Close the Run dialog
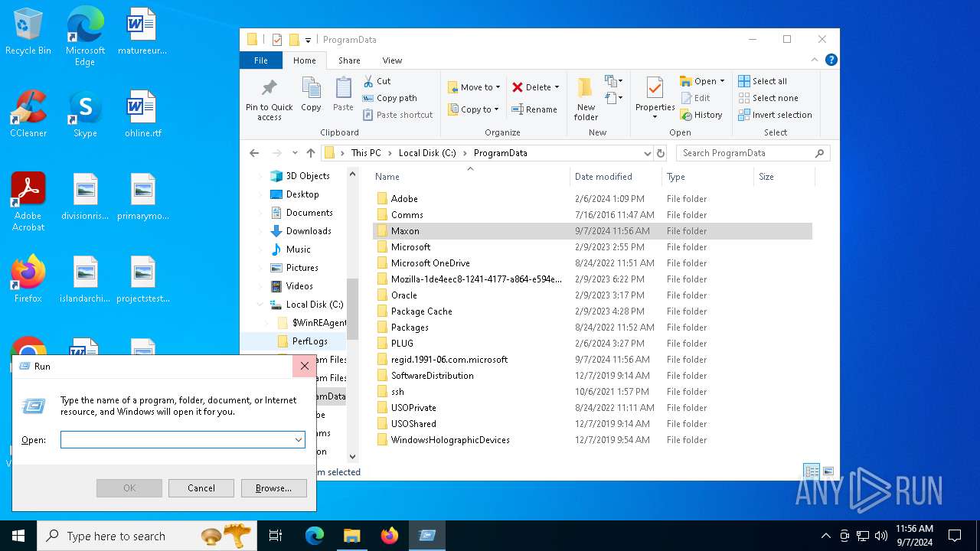 304,367
